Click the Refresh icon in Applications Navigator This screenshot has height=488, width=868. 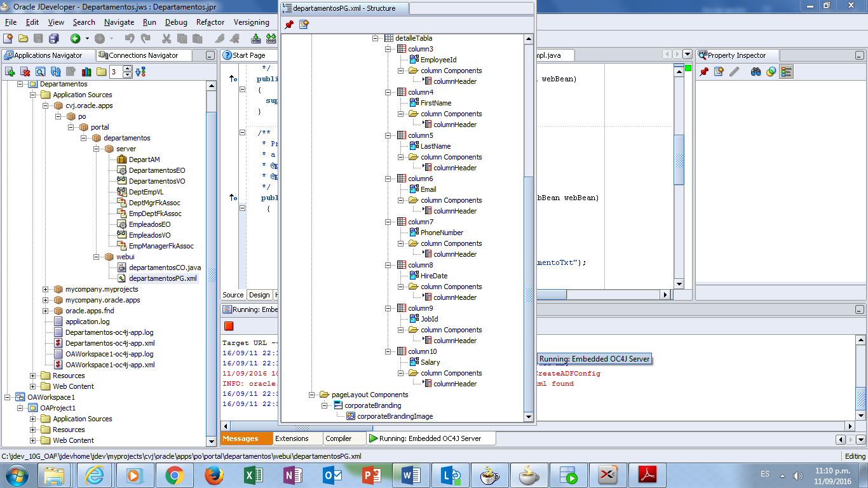[x=55, y=72]
